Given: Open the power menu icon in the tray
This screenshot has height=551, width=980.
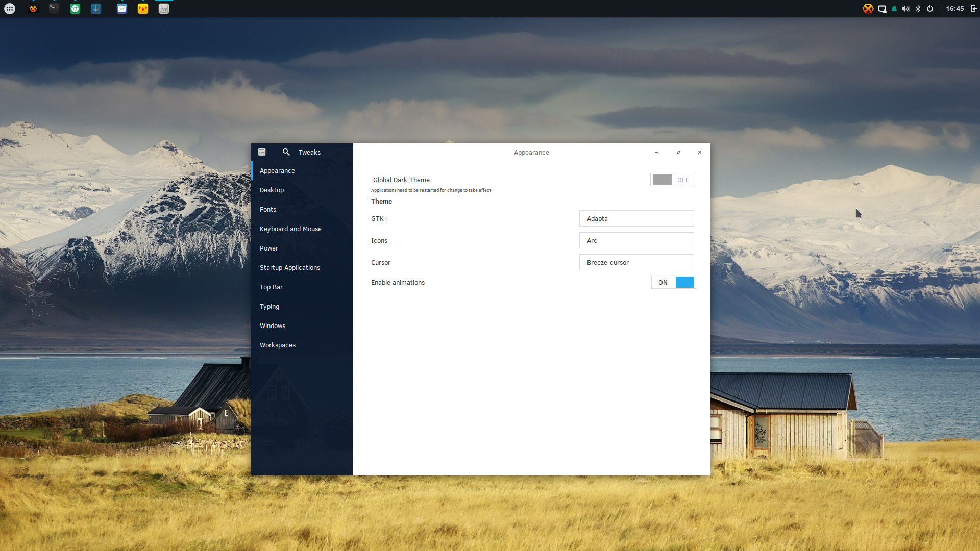Looking at the screenshot, I should (x=930, y=9).
